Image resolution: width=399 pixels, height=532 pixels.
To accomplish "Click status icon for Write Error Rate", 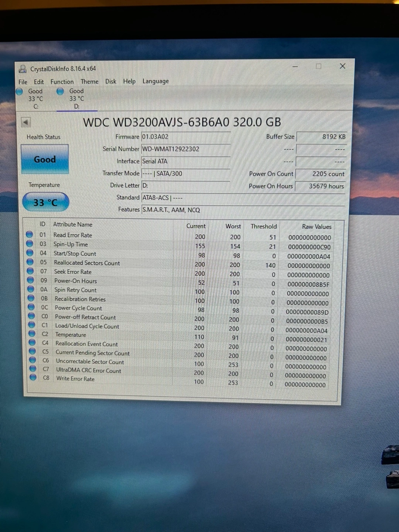I will click(x=33, y=377).
